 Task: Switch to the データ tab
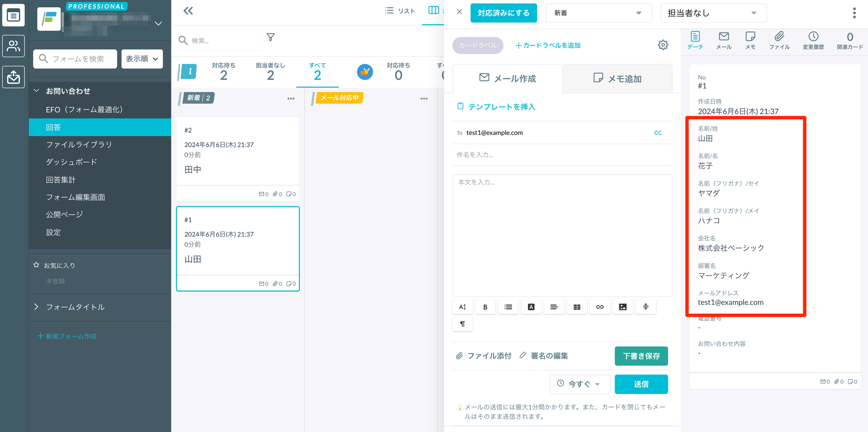[695, 41]
